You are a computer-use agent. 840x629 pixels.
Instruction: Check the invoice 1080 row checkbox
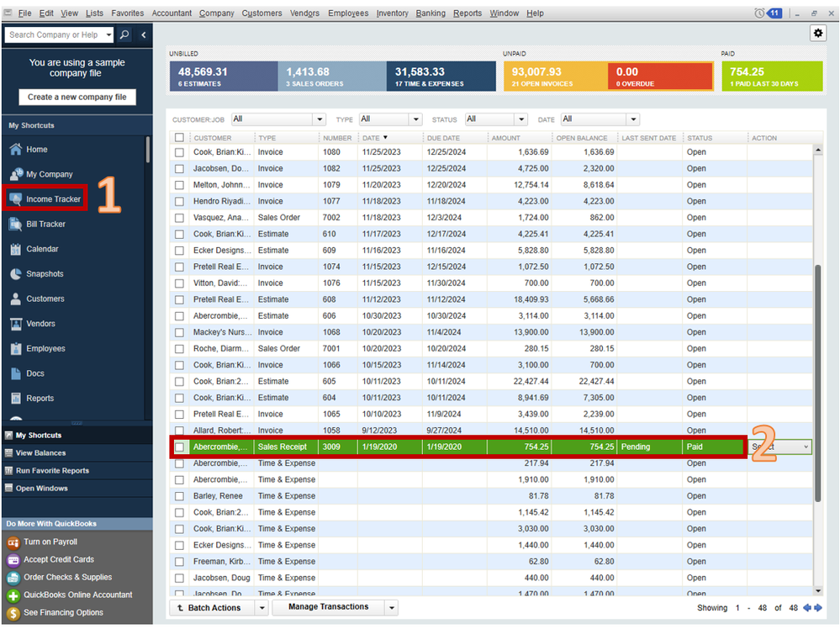[x=179, y=152]
